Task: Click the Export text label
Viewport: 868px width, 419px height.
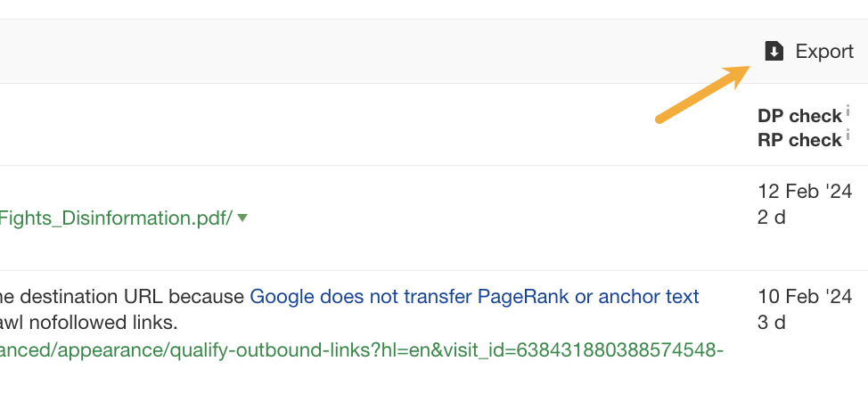Action: point(824,52)
